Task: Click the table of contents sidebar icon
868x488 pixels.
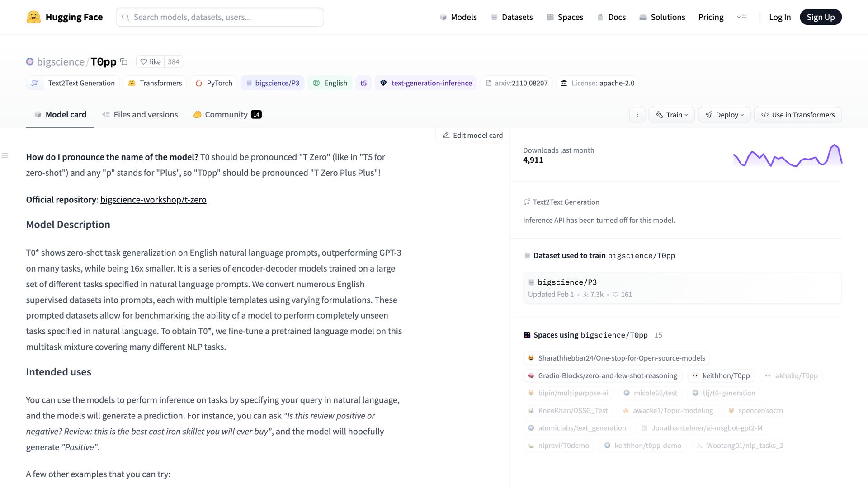Action: [x=5, y=156]
